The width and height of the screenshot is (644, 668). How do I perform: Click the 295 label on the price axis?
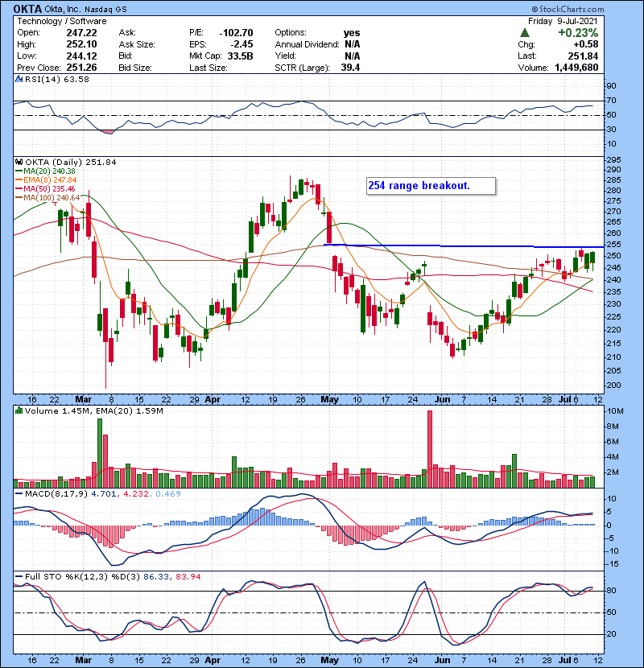[613, 160]
